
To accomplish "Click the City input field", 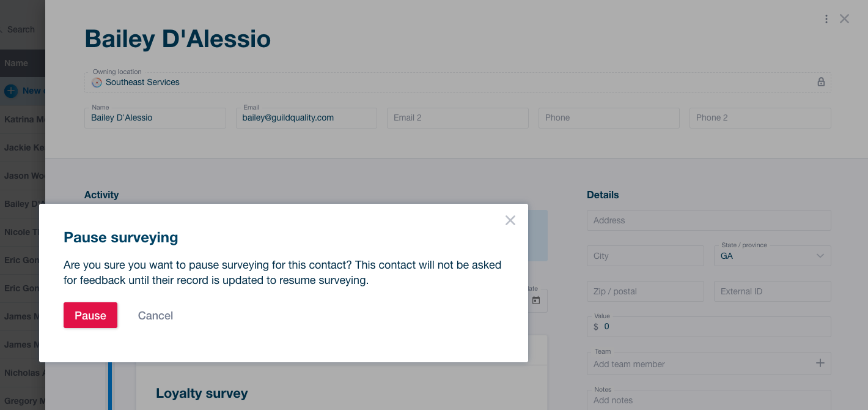I will tap(645, 256).
